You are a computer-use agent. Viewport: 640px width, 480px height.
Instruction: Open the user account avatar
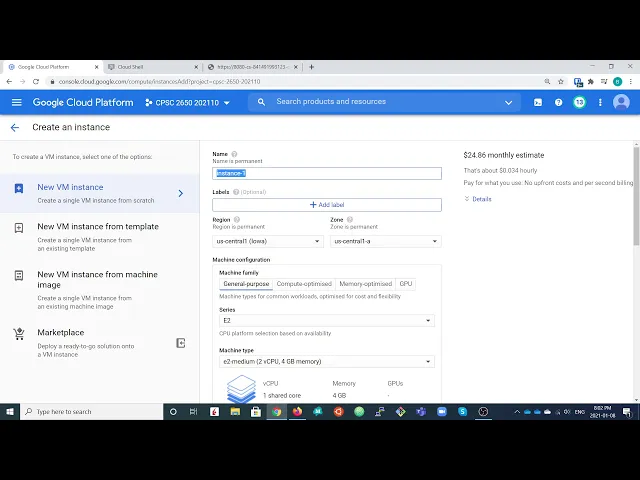coord(621,102)
